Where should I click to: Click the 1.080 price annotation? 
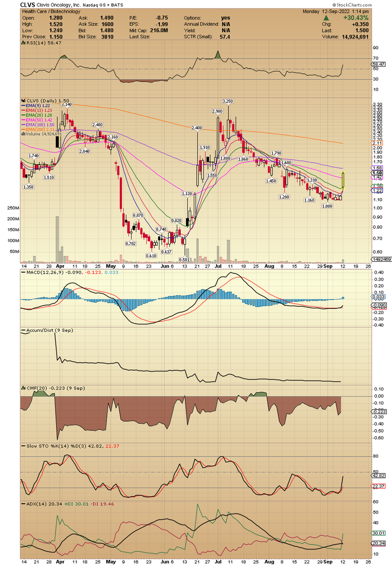click(x=327, y=206)
